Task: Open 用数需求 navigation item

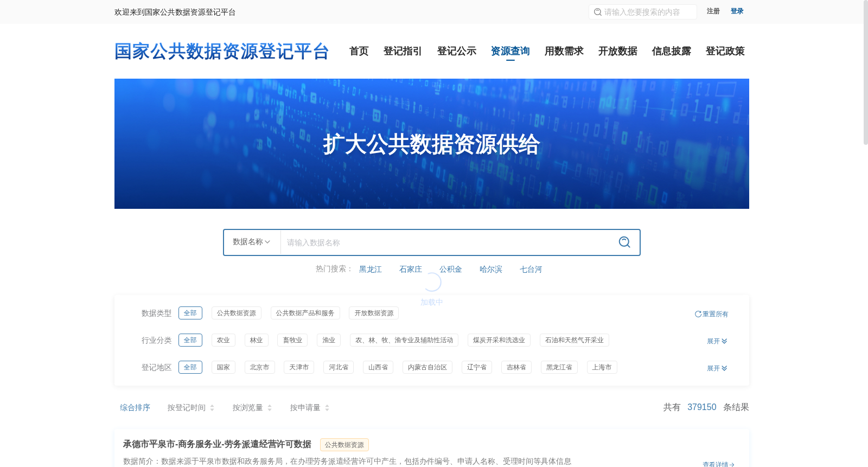Action: tap(564, 51)
